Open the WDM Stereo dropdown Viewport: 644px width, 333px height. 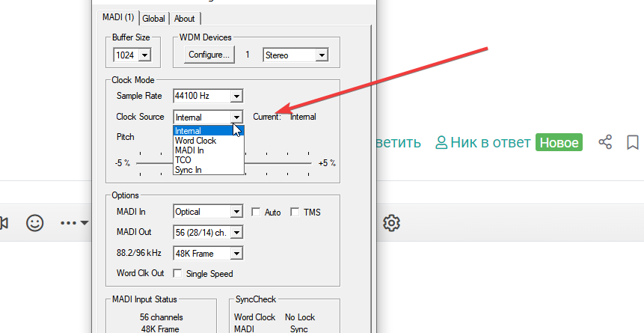(x=322, y=55)
